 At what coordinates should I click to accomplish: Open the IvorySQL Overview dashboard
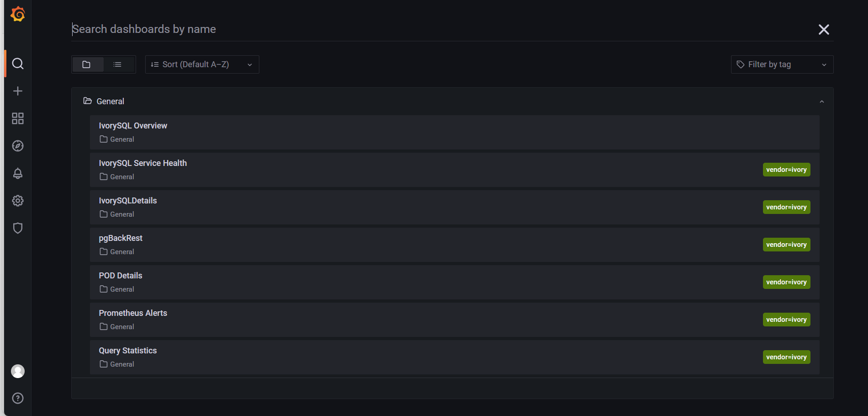coord(133,126)
